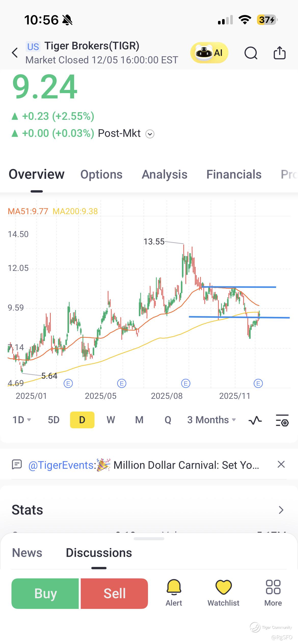Tap the search magnifier icon
298x644 pixels.
(251, 53)
